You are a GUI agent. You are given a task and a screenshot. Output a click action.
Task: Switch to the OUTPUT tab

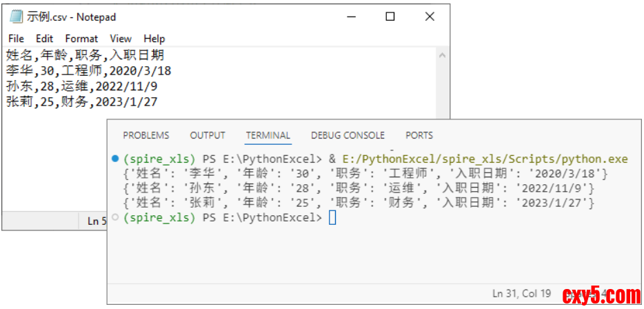point(208,135)
